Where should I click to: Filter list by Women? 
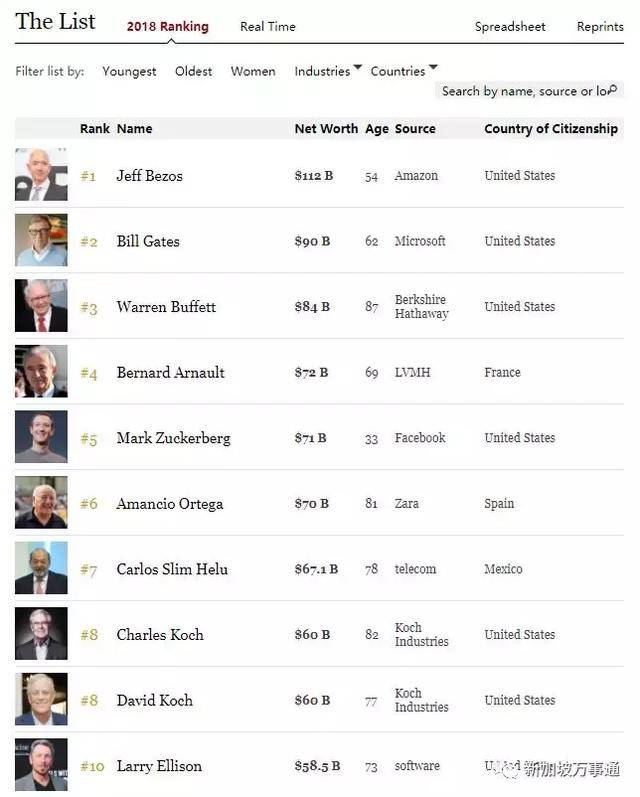253,71
